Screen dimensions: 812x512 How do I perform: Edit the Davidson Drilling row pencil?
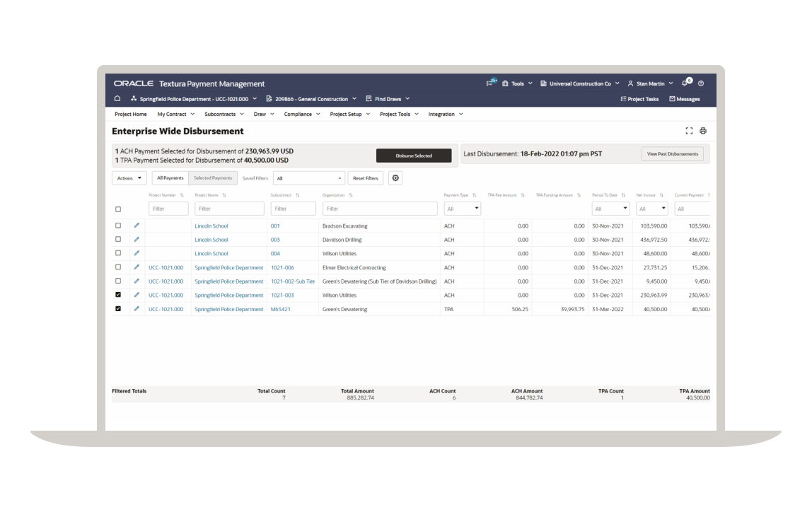[x=137, y=240]
